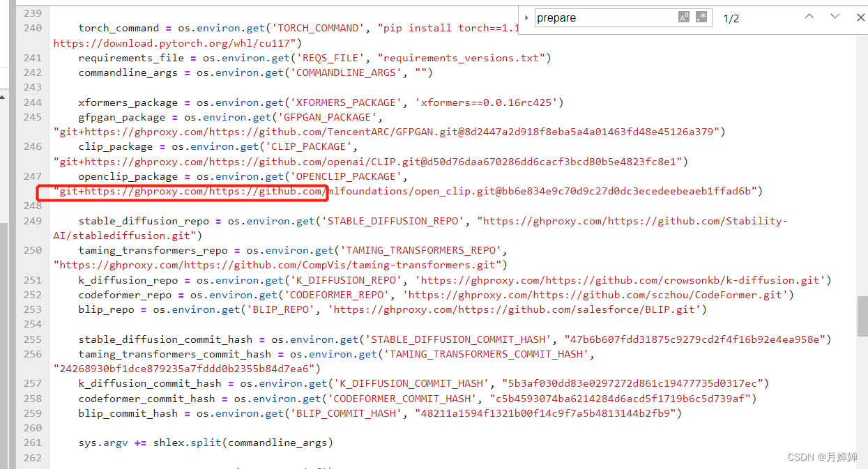
Task: Click the 'torch_command' variable name
Action: pos(119,28)
